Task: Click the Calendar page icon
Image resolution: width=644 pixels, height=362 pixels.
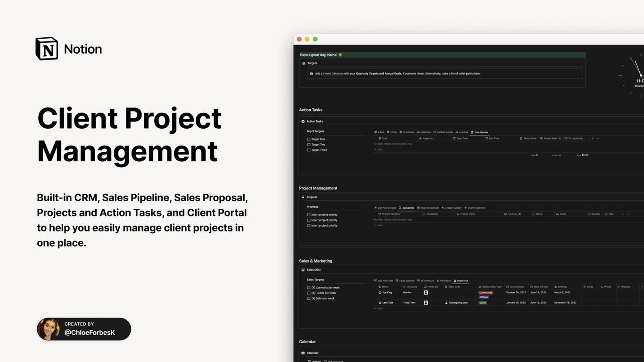Action: 303,353
